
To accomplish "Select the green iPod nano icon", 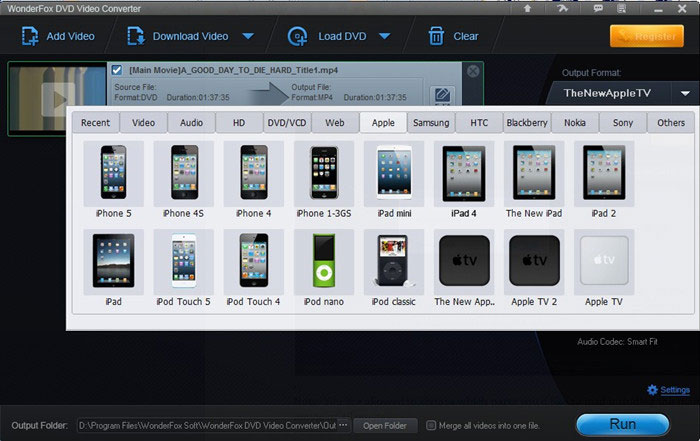I will point(324,262).
